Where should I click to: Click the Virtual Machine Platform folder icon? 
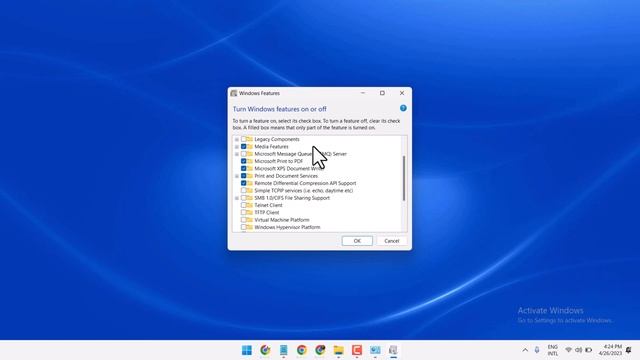click(x=249, y=220)
